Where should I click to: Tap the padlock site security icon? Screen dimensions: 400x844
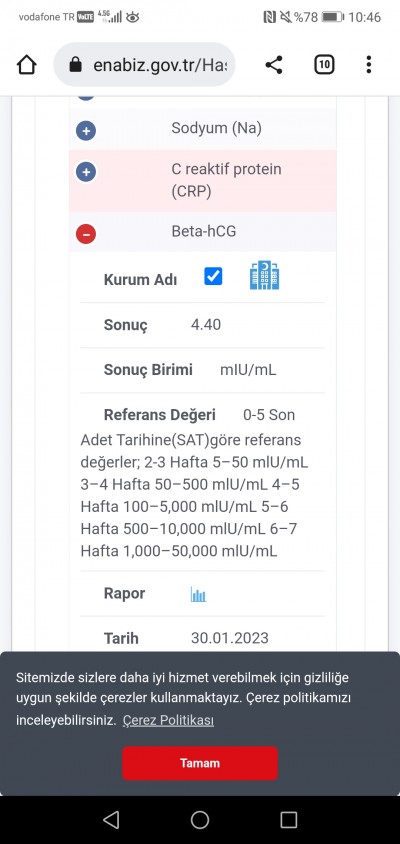coord(75,65)
